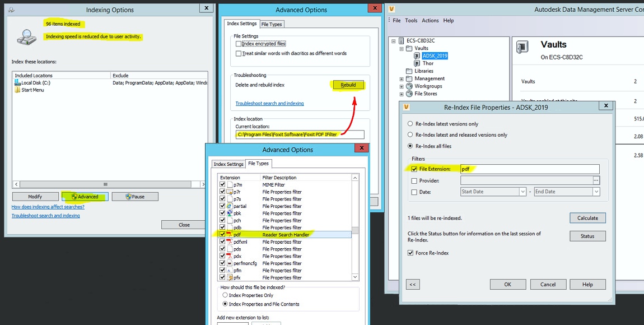
Task: Open the Actions menu
Action: (x=431, y=21)
